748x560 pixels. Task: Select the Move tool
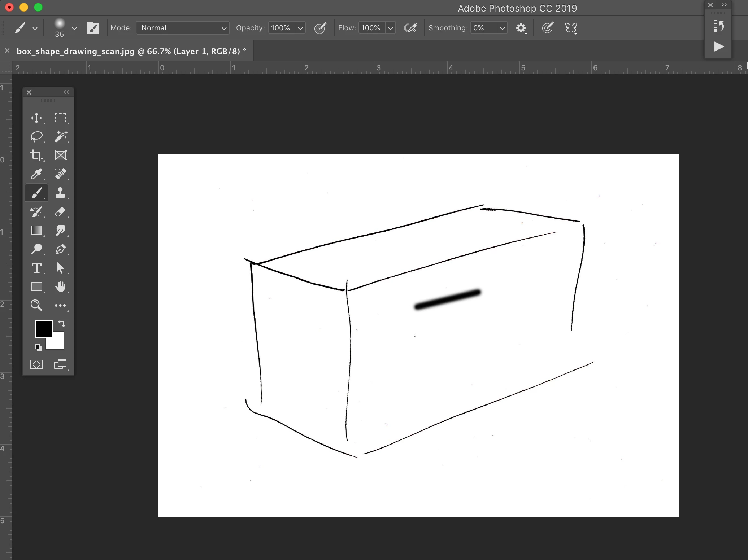(x=36, y=118)
